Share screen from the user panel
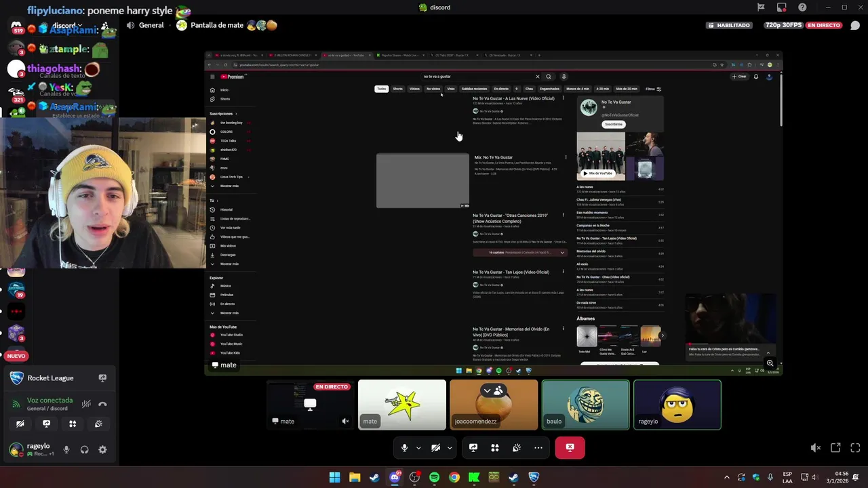Viewport: 868px width, 488px height. (x=46, y=424)
